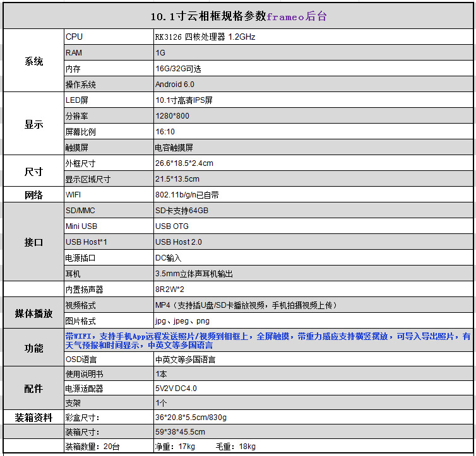Select the '电源适配器' label cell
The height and width of the screenshot is (456, 476).
click(x=109, y=388)
